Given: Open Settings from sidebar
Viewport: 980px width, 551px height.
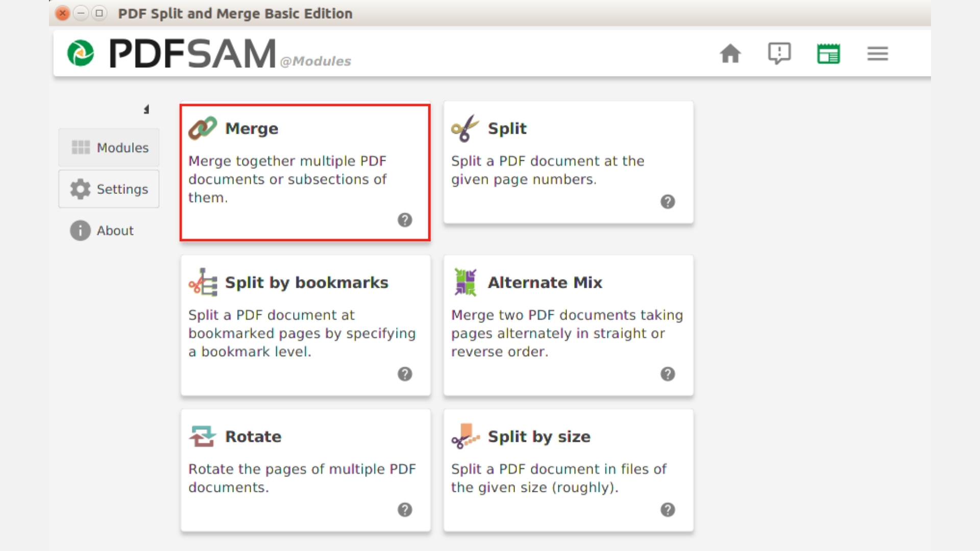Looking at the screenshot, I should 109,189.
